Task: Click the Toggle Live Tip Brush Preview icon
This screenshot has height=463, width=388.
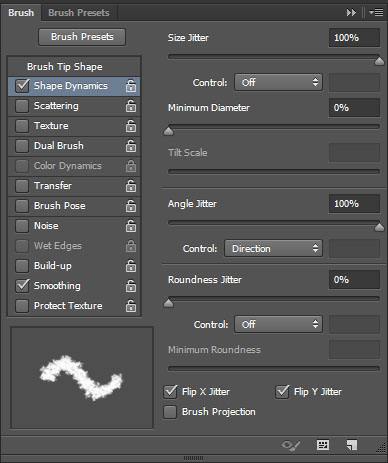Action: tap(291, 445)
